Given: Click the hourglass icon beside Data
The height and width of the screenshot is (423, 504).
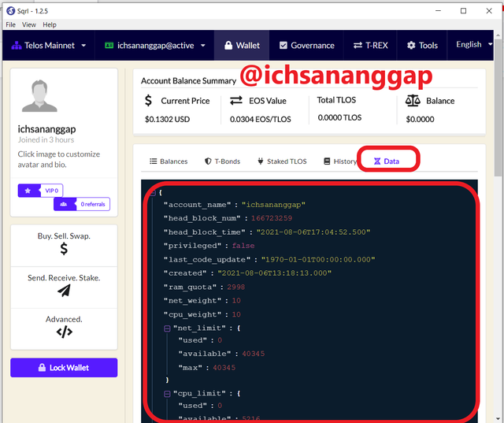Looking at the screenshot, I should [x=377, y=161].
